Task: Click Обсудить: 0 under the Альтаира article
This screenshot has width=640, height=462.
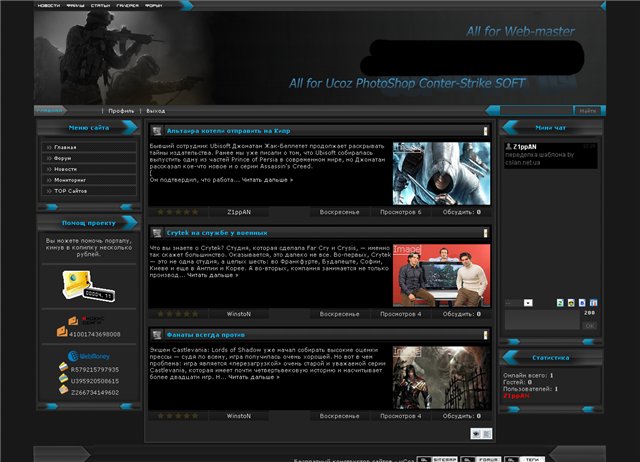Action: click(462, 212)
